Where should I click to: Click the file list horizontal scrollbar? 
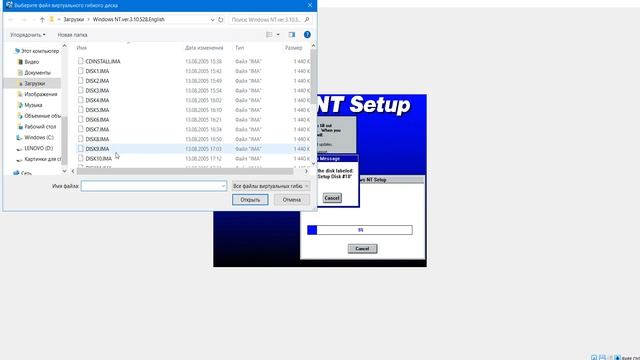coord(185,171)
